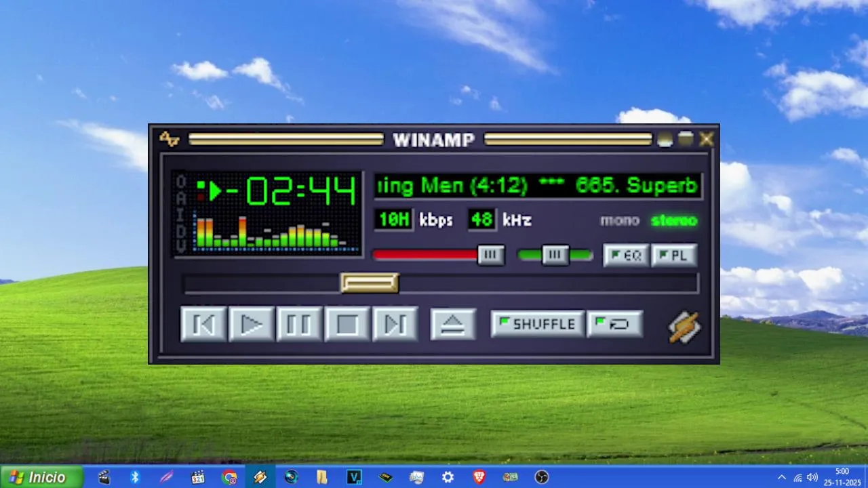The width and height of the screenshot is (868, 488).
Task: Click the 48 kHz sample rate box
Action: [481, 220]
